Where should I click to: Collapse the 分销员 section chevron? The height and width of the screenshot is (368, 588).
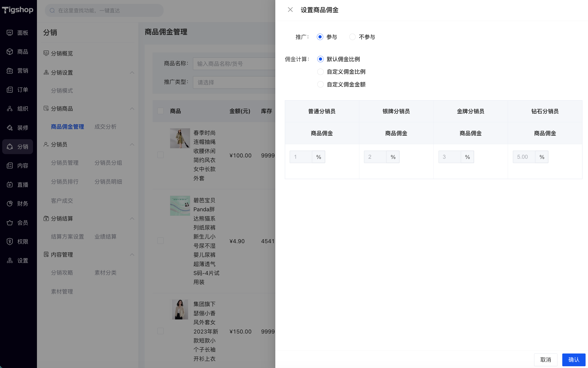point(132,145)
